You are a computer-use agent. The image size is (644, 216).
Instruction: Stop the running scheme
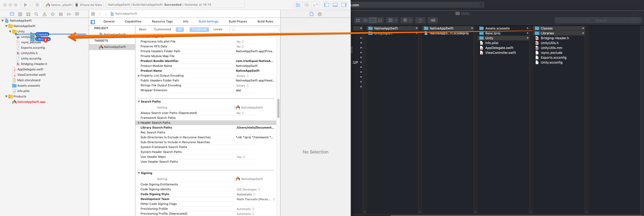click(x=37, y=5)
